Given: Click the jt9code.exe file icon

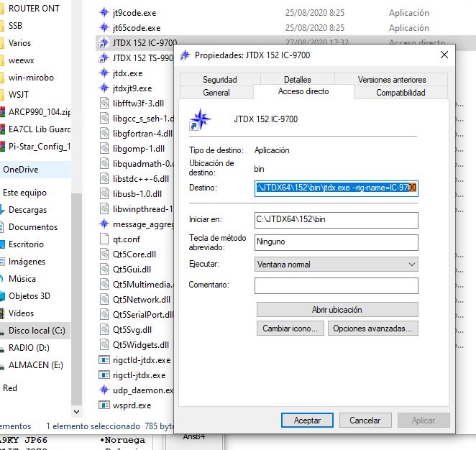Looking at the screenshot, I should (104, 13).
